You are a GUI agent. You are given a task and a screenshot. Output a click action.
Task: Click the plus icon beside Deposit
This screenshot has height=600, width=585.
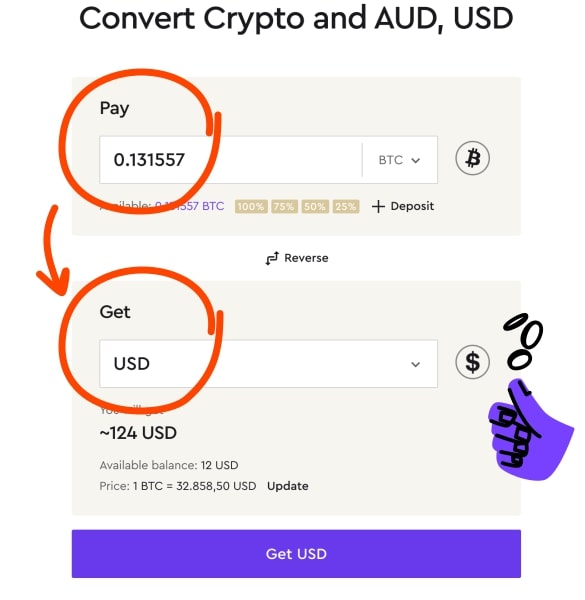tap(378, 206)
